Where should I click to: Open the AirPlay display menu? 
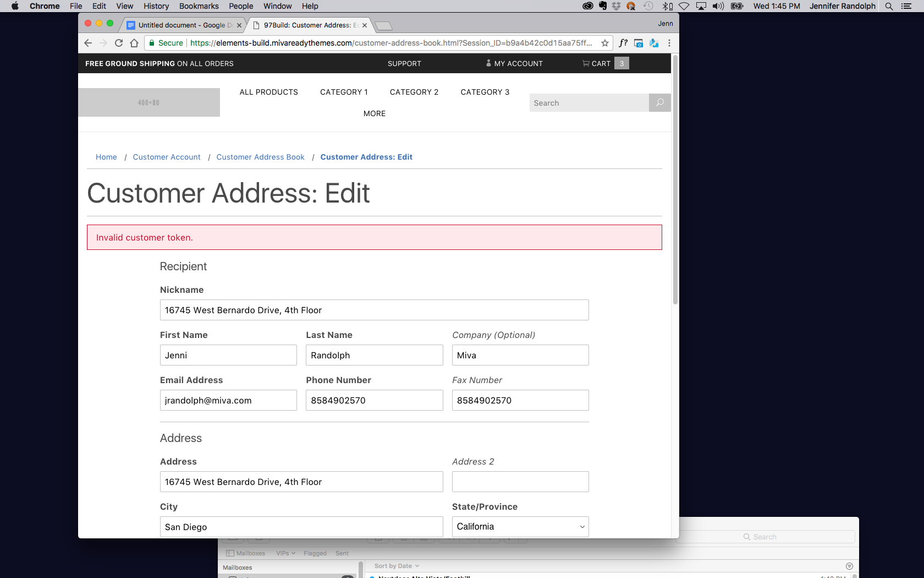701,6
